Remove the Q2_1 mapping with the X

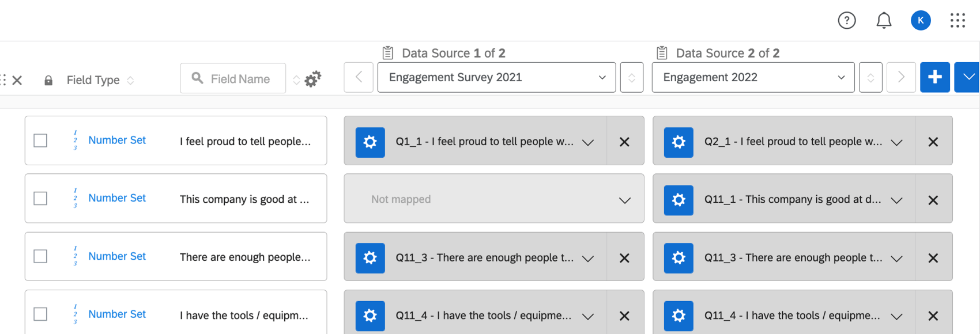(x=933, y=142)
